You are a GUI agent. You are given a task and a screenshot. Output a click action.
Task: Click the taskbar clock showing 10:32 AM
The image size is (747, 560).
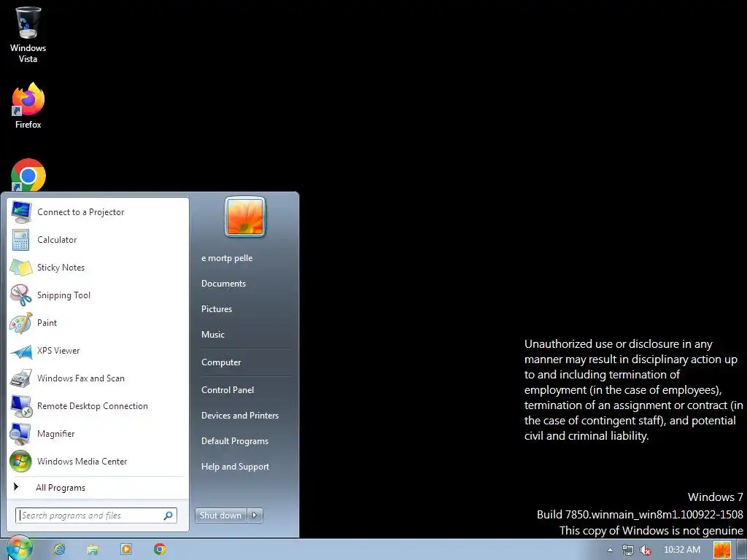(x=682, y=550)
